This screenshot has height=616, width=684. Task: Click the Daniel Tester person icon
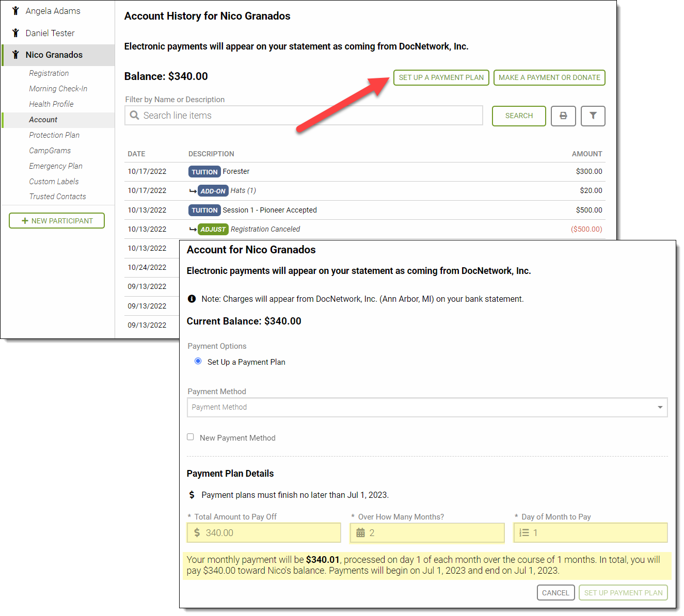(x=16, y=33)
